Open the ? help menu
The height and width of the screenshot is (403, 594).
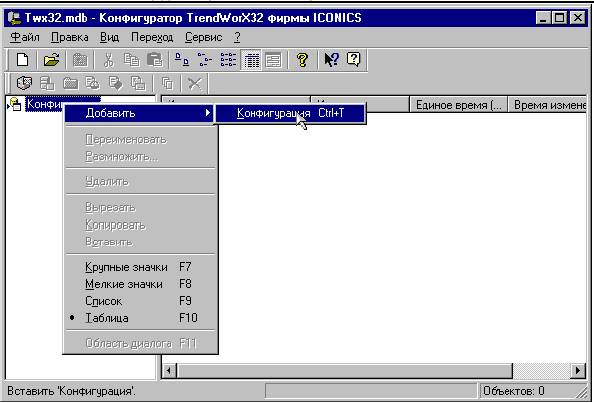pos(237,37)
